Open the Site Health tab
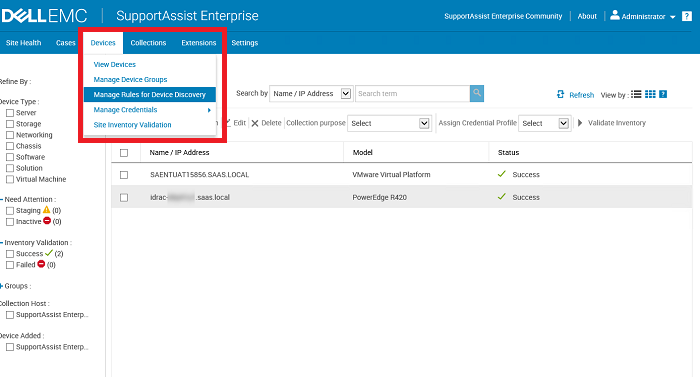The height and width of the screenshot is (377, 700). point(23,43)
